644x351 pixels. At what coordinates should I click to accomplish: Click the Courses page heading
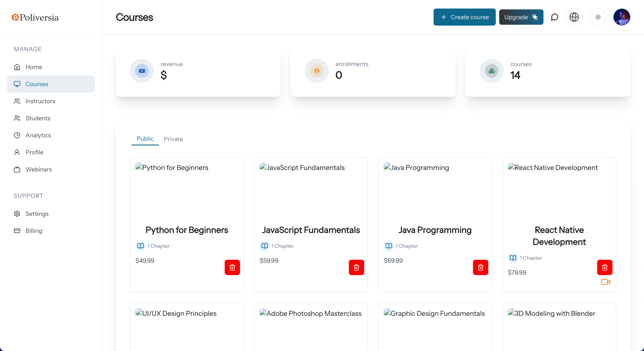pyautogui.click(x=134, y=17)
